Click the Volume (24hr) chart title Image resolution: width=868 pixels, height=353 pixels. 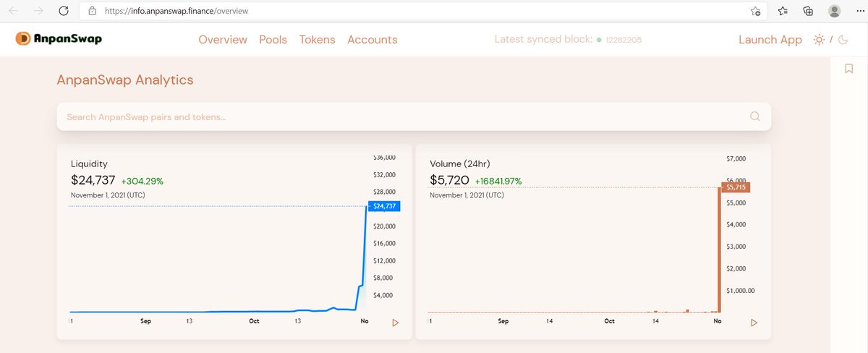(460, 164)
